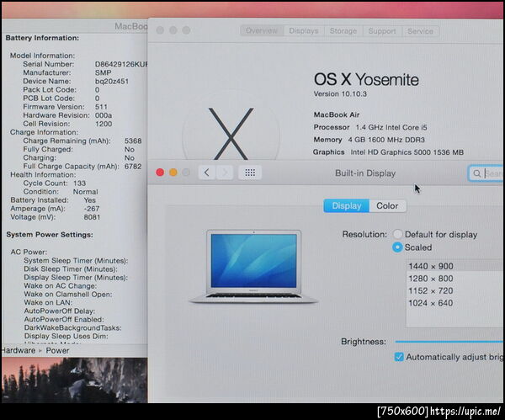
Task: Click Battery Installed: Yes row
Action: click(53, 200)
